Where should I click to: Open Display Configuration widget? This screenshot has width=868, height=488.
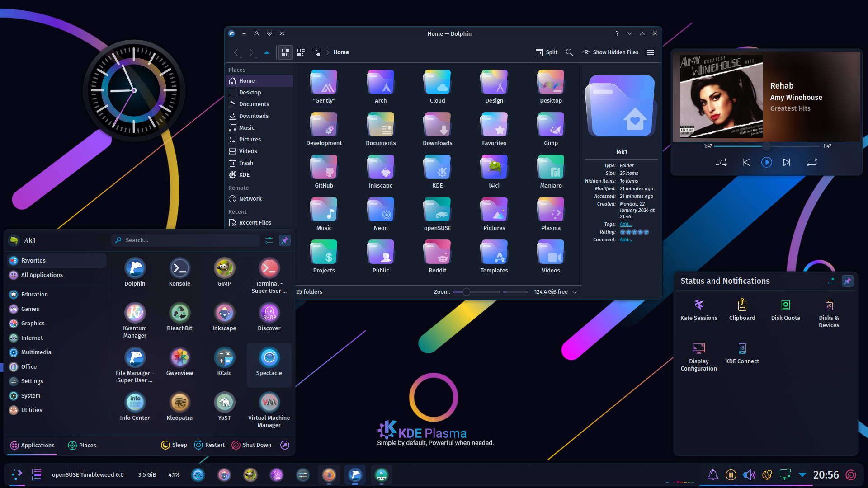click(x=699, y=357)
